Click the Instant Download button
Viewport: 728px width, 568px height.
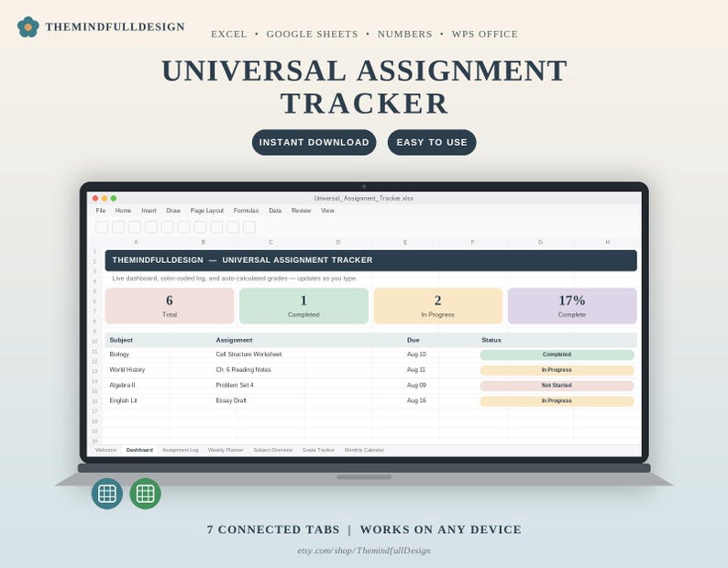(314, 143)
